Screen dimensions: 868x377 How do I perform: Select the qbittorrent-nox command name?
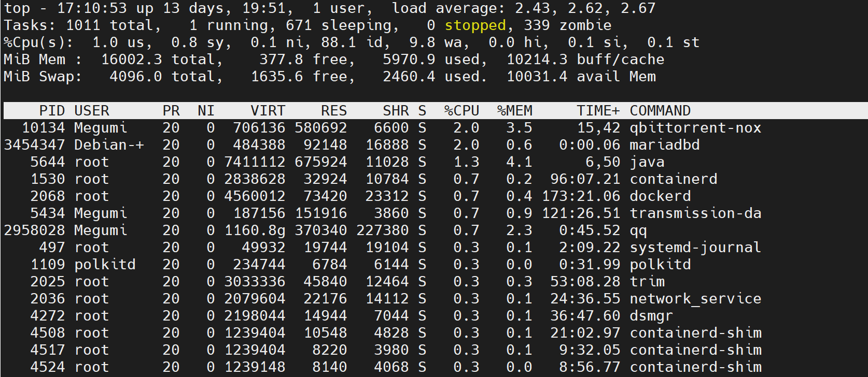coord(695,128)
